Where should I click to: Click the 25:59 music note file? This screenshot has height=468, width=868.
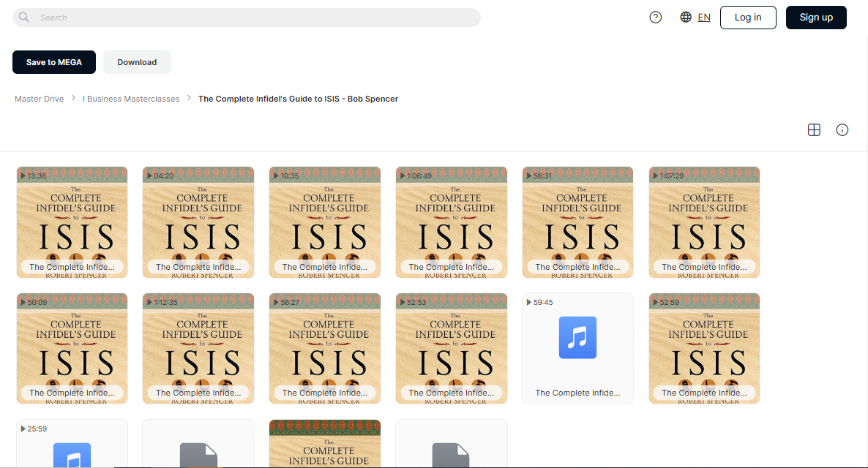(72, 444)
